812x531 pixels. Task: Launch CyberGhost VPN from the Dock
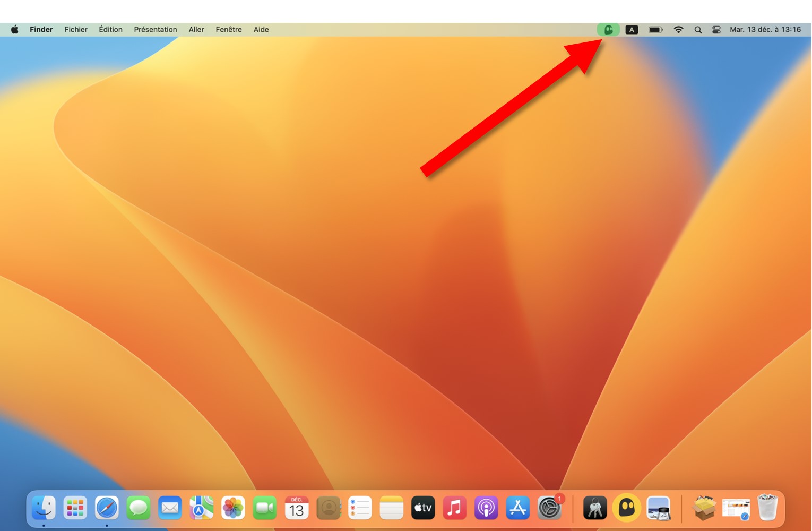pos(627,508)
